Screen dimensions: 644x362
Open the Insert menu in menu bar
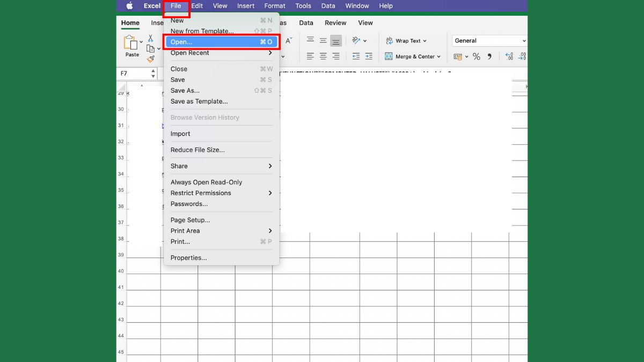246,6
